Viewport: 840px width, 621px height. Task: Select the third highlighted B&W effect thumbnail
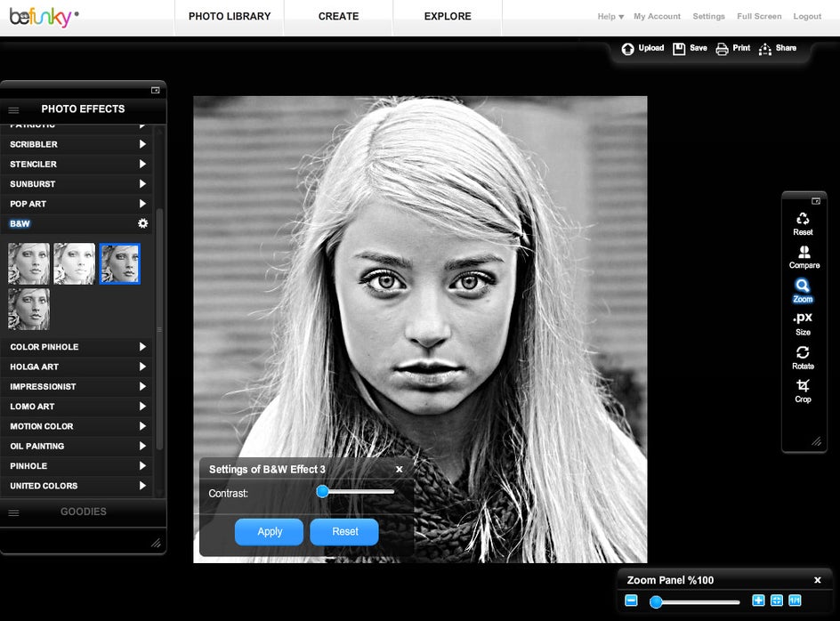point(120,263)
